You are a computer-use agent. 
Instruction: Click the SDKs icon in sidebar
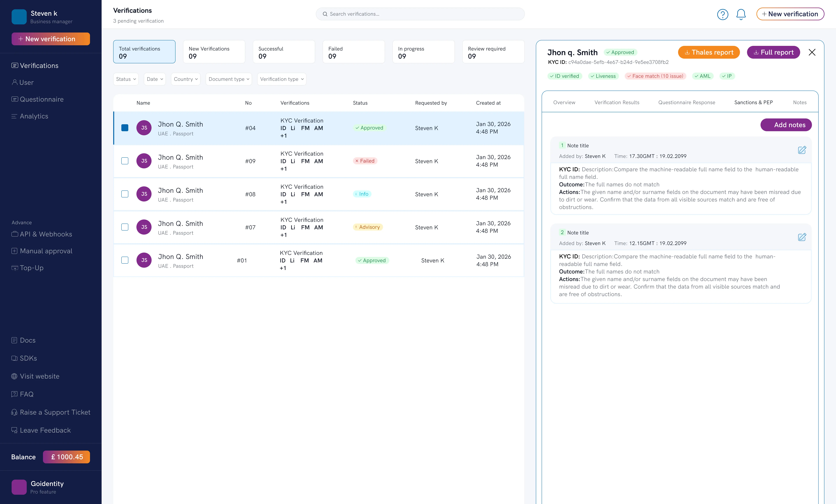(14, 358)
